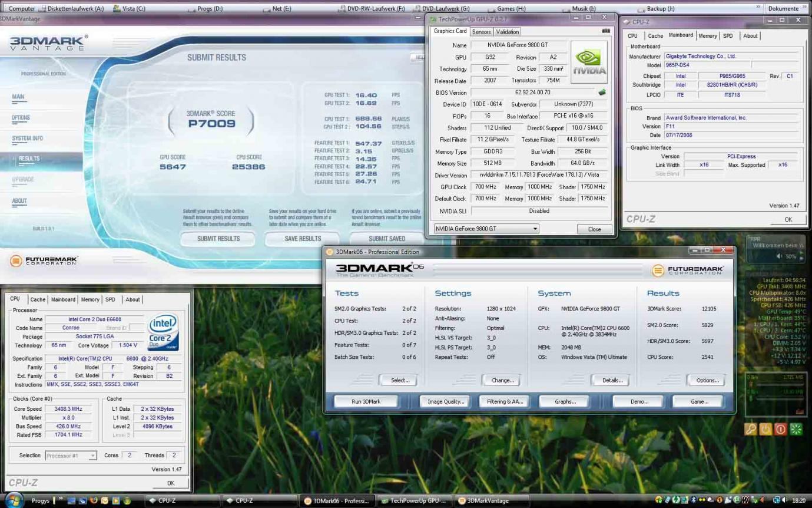The width and height of the screenshot is (812, 508).
Task: Click the SAVE RESULTS button
Action: click(303, 239)
